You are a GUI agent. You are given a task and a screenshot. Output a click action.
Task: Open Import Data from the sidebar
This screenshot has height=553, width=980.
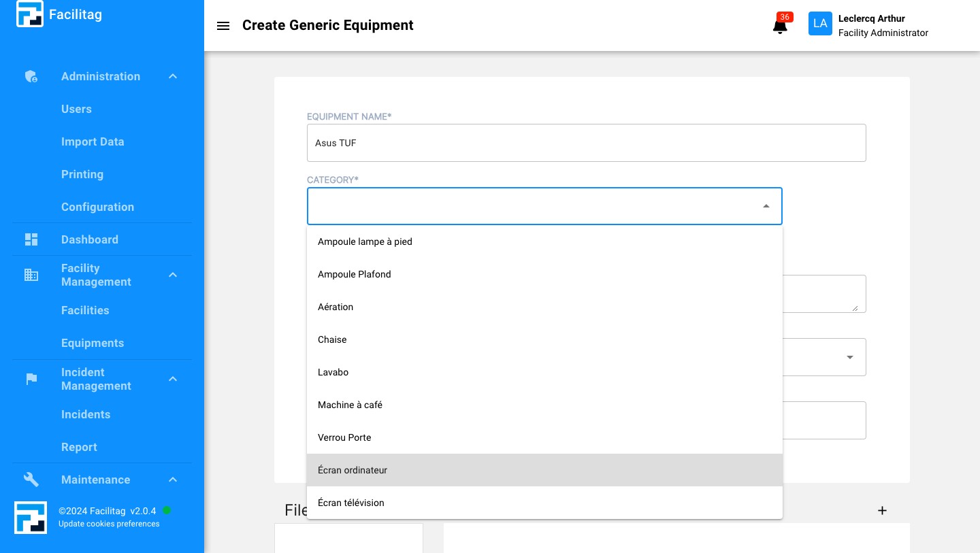click(x=93, y=141)
